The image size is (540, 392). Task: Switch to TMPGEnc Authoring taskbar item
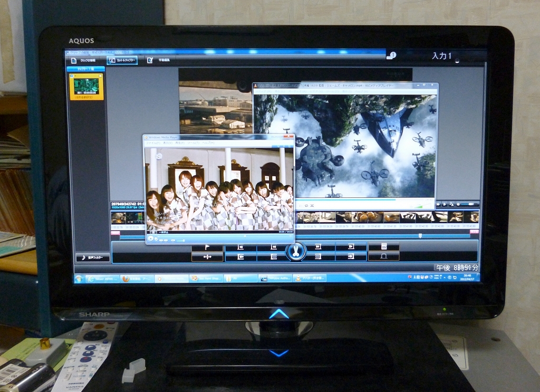click(275, 278)
